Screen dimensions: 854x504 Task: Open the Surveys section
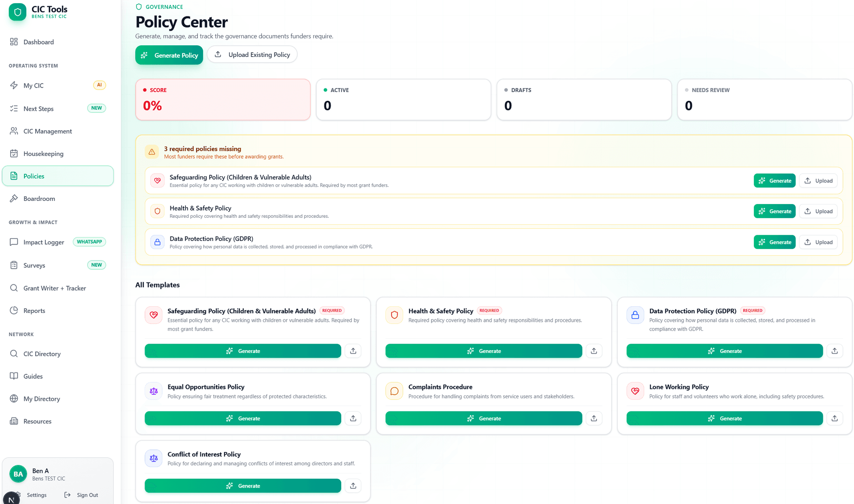point(34,265)
